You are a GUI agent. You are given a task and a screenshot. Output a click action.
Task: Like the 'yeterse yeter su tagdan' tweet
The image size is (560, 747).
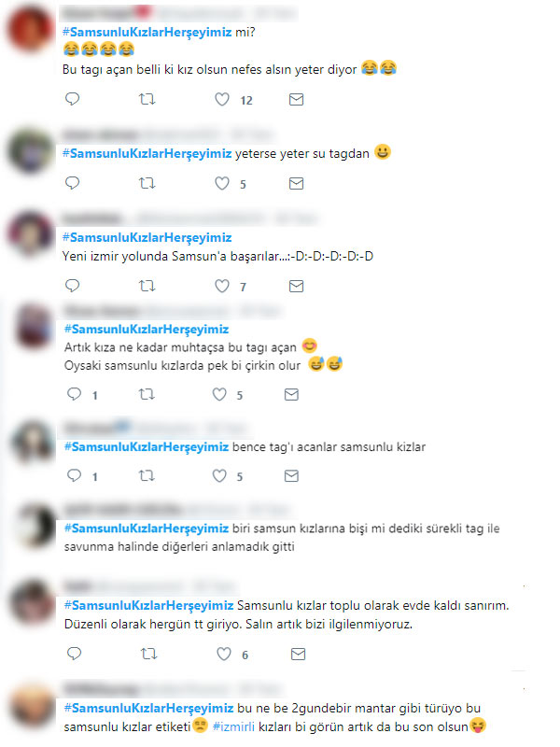pyautogui.click(x=222, y=183)
